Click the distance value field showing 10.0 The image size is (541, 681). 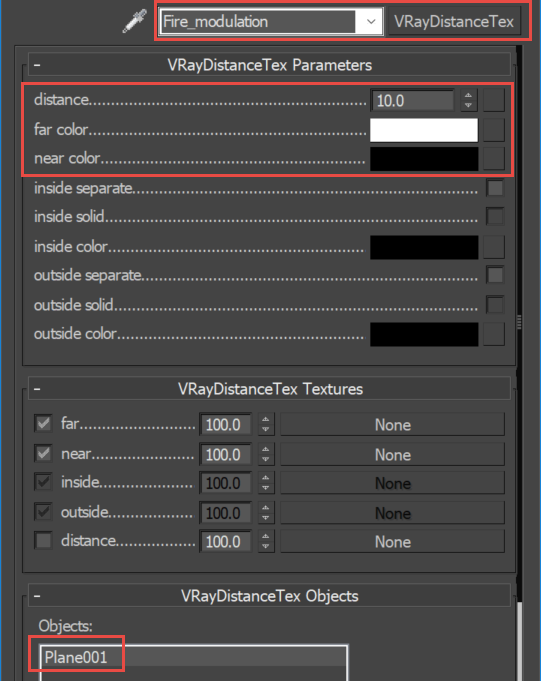pyautogui.click(x=412, y=101)
